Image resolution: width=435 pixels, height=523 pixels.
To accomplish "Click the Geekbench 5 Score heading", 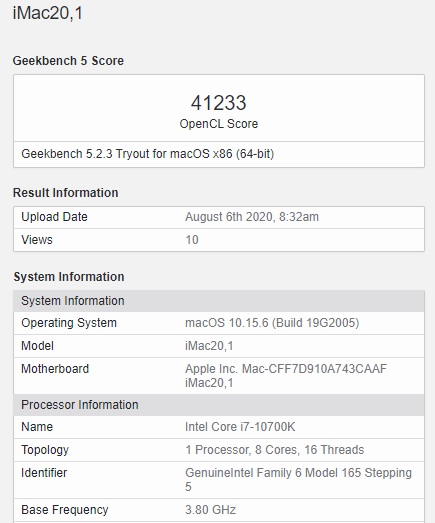I will tap(68, 61).
